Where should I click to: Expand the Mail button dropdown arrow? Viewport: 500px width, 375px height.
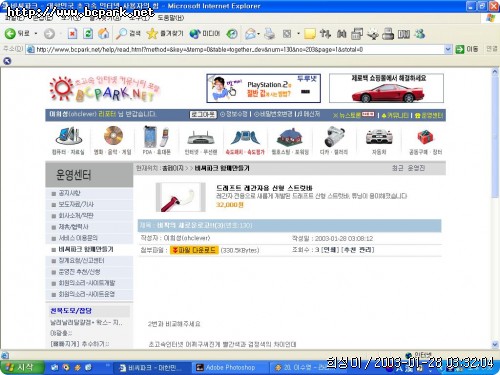258,34
